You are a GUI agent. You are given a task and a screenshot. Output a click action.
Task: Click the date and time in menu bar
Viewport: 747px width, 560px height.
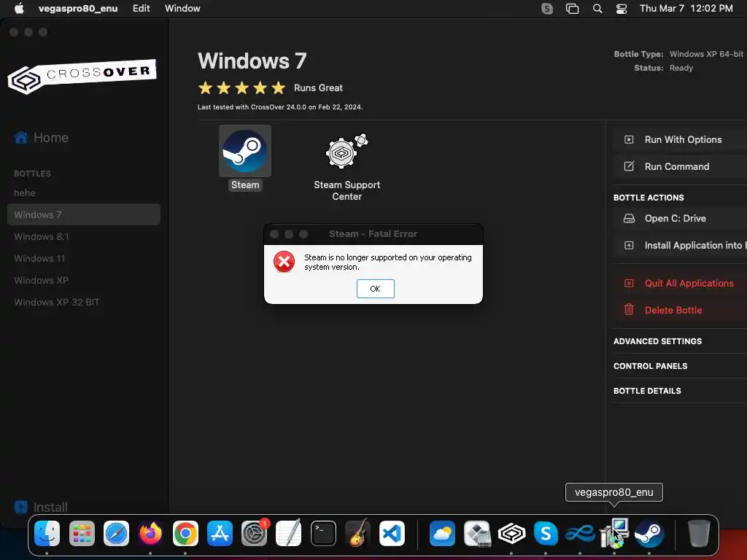tap(686, 9)
